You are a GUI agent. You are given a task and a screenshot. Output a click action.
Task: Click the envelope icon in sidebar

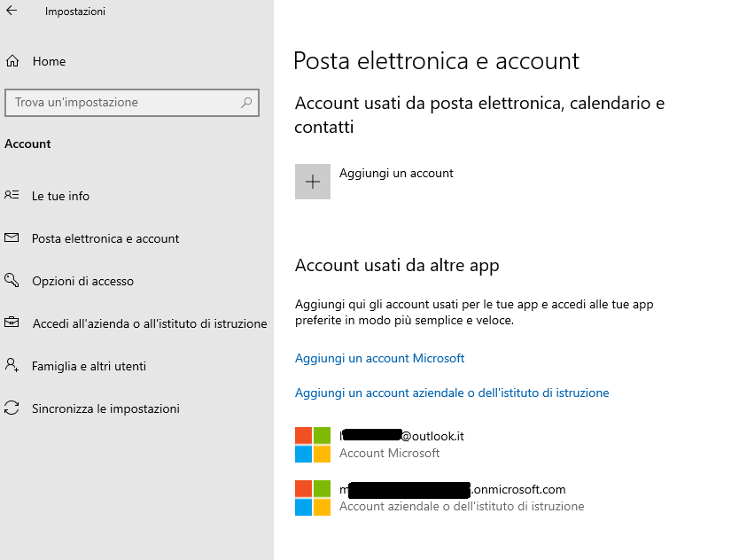coord(12,237)
